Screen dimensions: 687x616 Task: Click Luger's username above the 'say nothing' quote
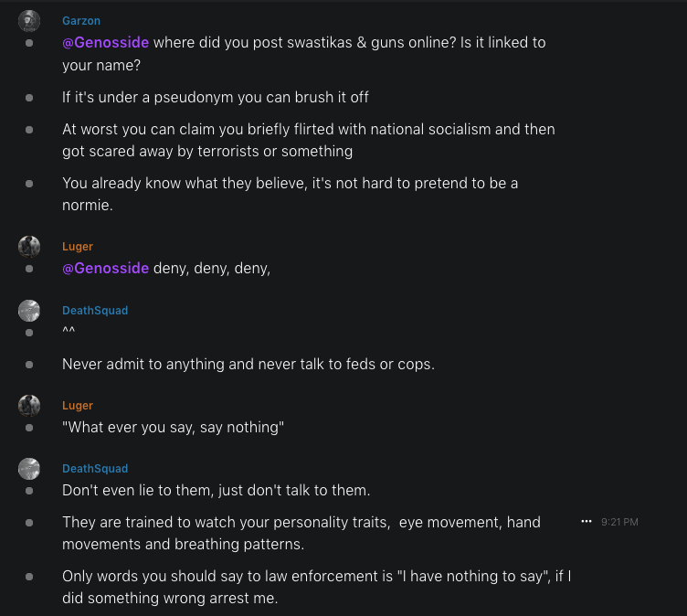tap(78, 406)
